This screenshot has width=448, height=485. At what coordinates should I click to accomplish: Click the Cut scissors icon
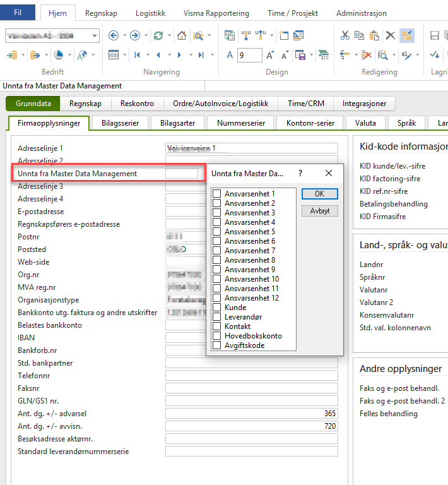pyautogui.click(x=345, y=35)
